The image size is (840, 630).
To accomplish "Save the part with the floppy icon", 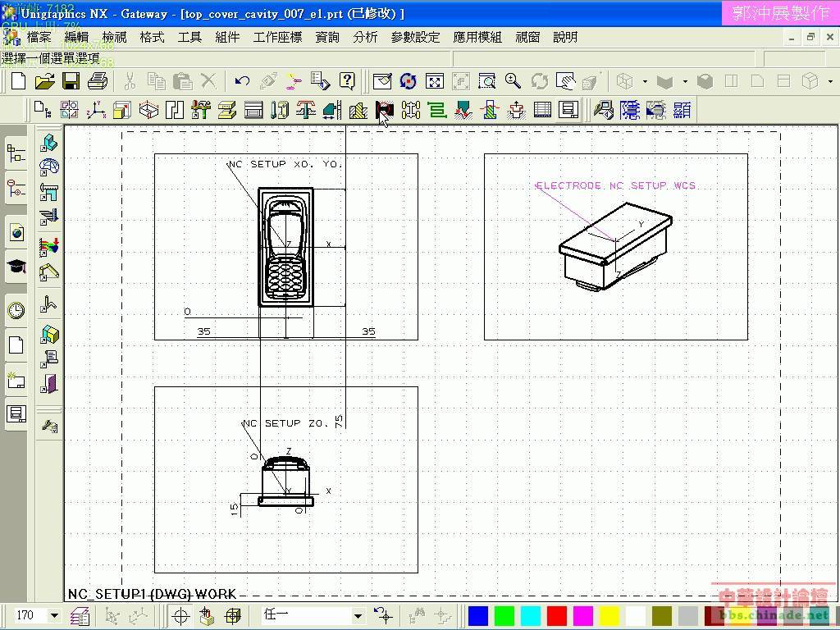I will pyautogui.click(x=71, y=80).
